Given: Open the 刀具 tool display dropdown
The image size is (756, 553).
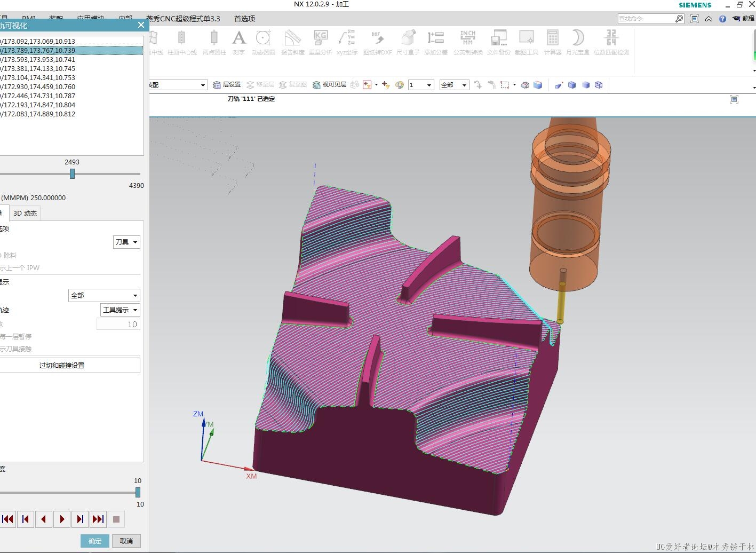Looking at the screenshot, I should tap(126, 242).
